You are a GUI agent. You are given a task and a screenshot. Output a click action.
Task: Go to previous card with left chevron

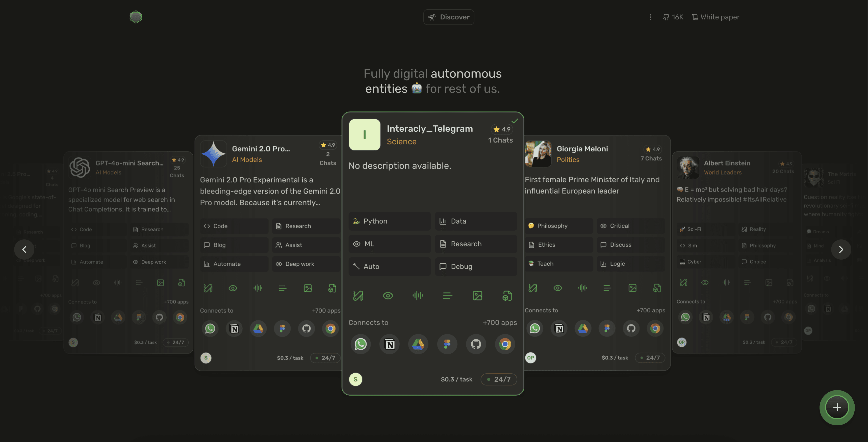tap(24, 250)
